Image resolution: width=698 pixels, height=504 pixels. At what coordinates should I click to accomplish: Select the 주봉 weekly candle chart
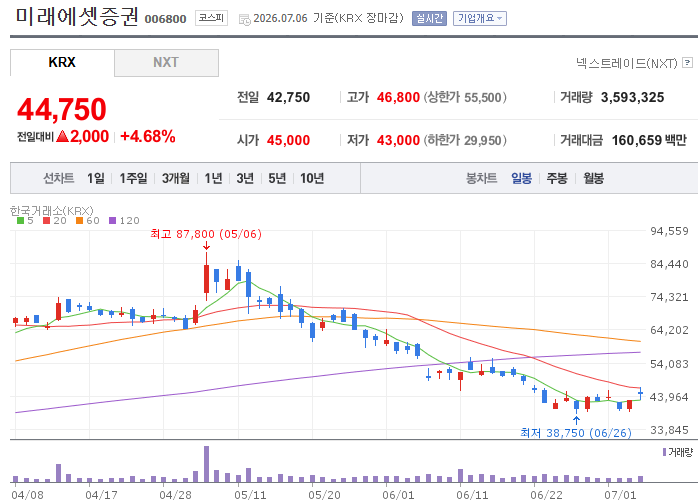point(557,178)
